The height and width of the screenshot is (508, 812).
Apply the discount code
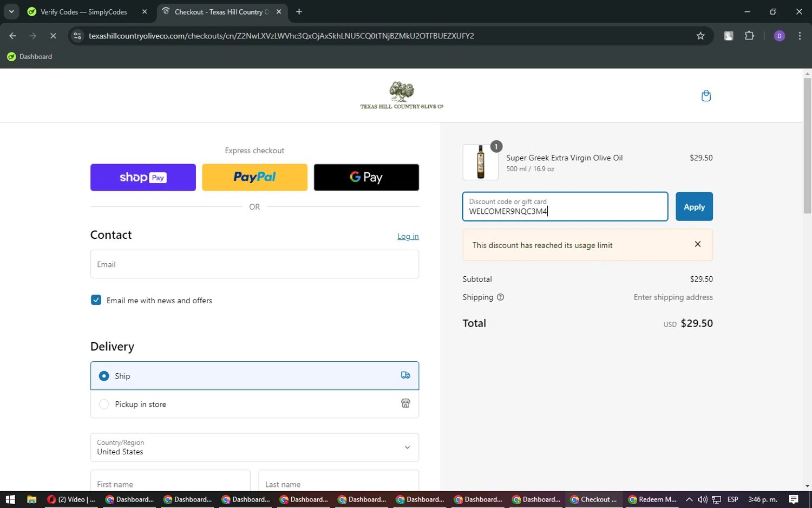[694, 206]
